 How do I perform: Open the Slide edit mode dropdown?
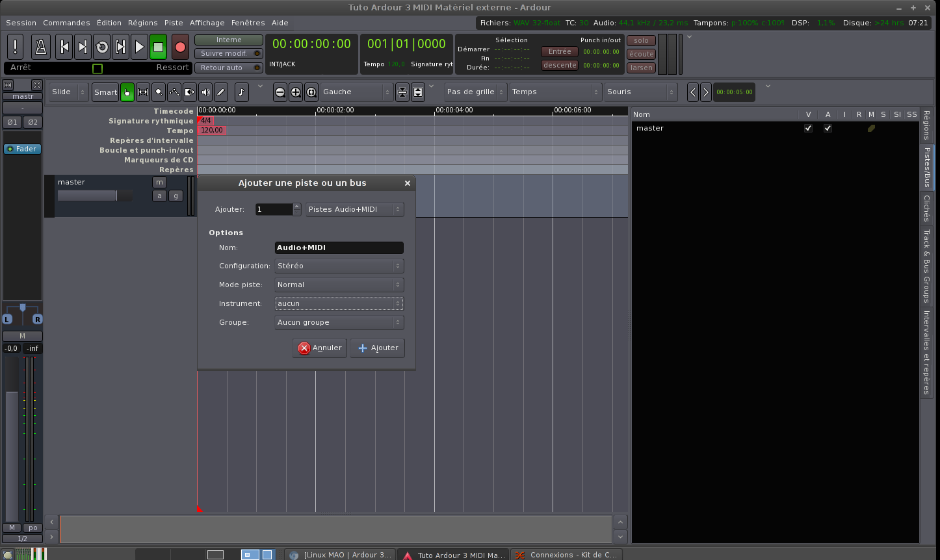[68, 92]
